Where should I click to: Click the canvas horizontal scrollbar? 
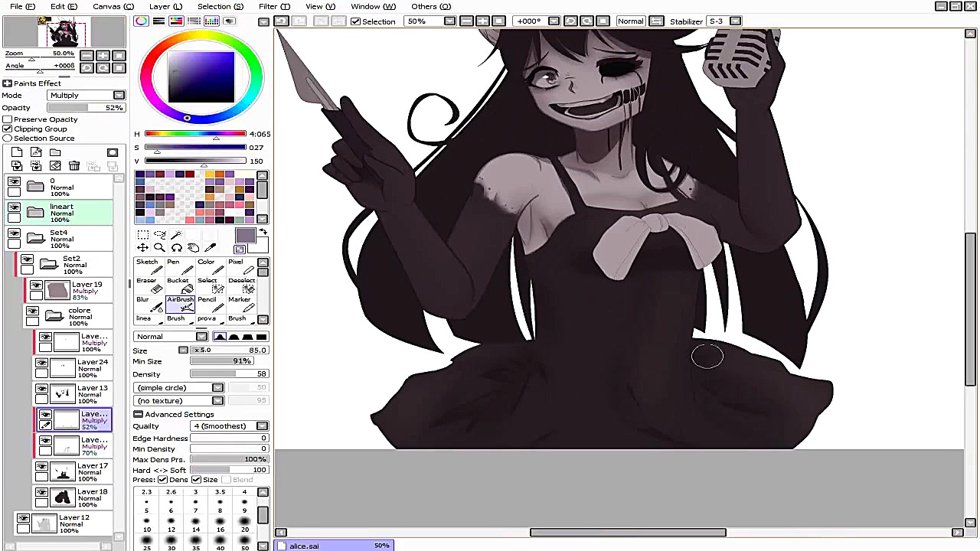tap(628, 533)
